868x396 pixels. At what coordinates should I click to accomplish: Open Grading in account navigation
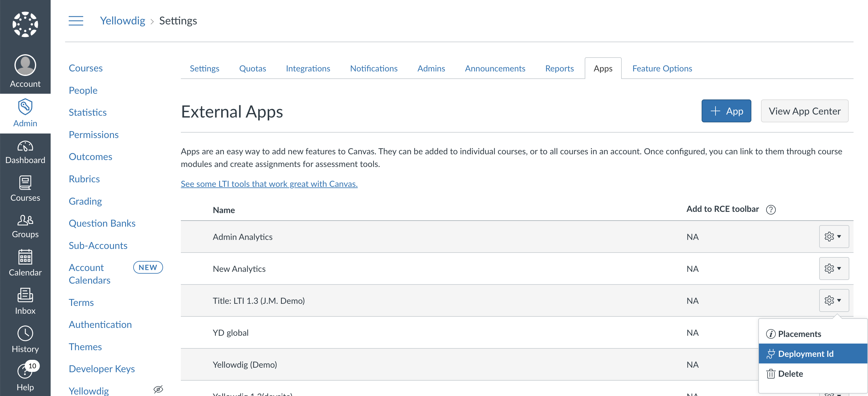pos(85,201)
